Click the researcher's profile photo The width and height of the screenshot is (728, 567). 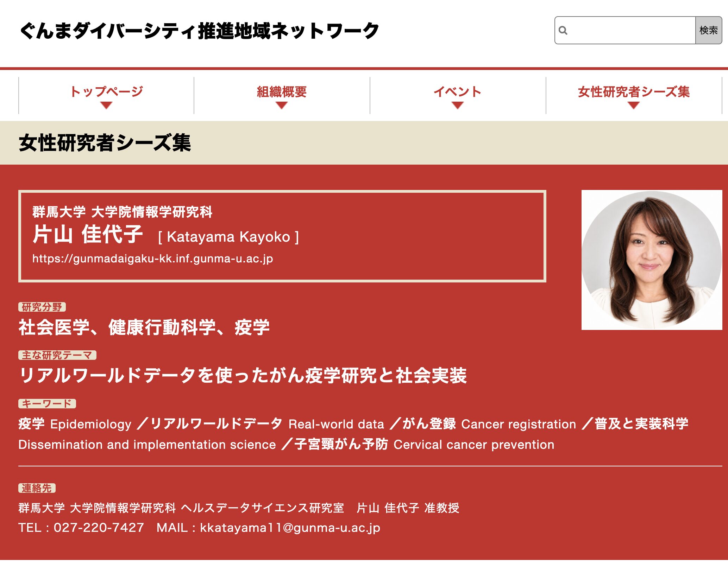[652, 260]
